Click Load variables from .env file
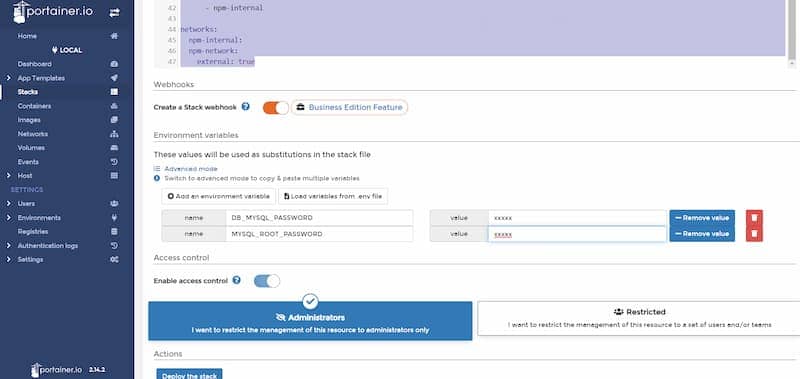Image resolution: width=800 pixels, height=379 pixels. click(x=333, y=196)
